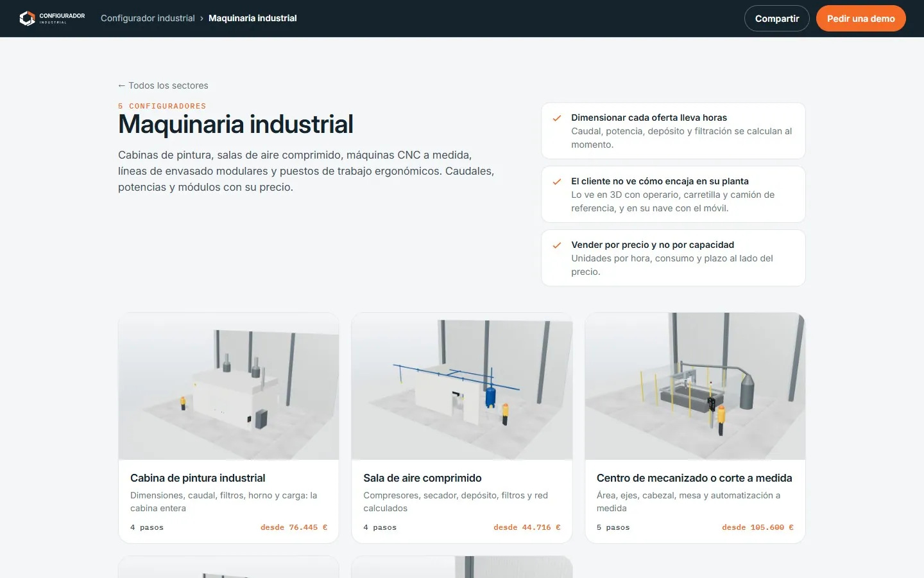Open the Sala de aire comprimido 3D thumbnail
Screen dimensions: 924x578
pos(462,386)
